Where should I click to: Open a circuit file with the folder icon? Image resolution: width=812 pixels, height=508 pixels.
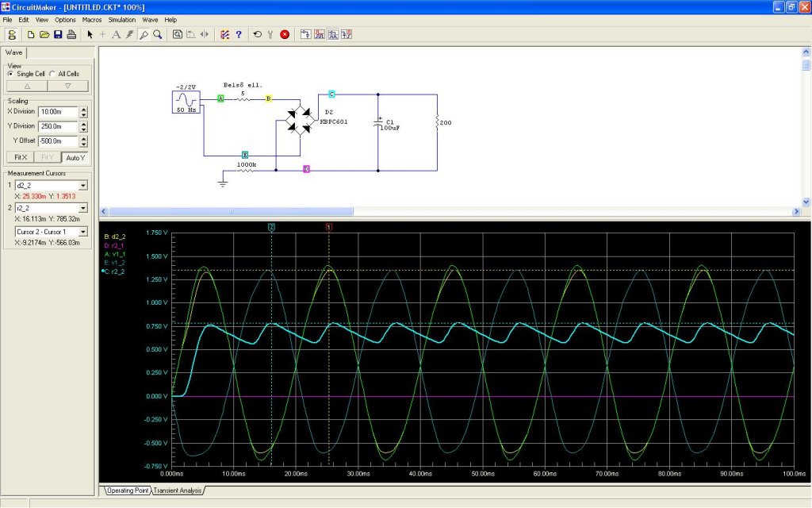pos(44,34)
